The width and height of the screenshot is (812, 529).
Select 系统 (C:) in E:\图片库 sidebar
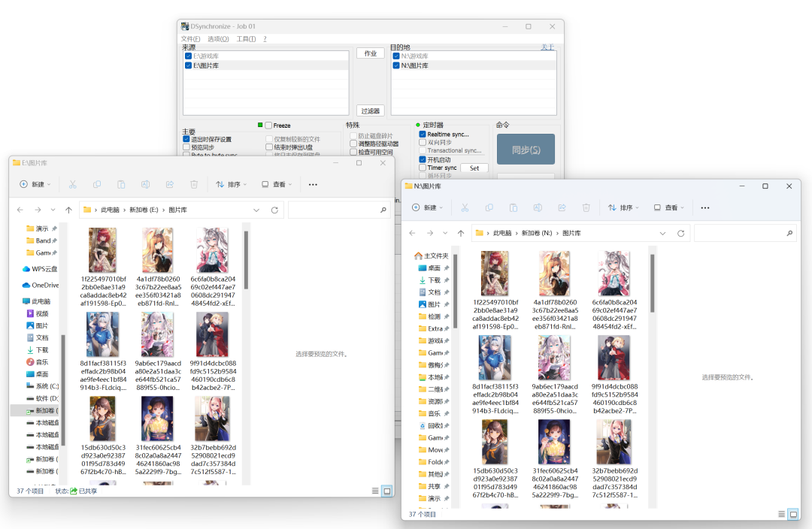pos(42,386)
